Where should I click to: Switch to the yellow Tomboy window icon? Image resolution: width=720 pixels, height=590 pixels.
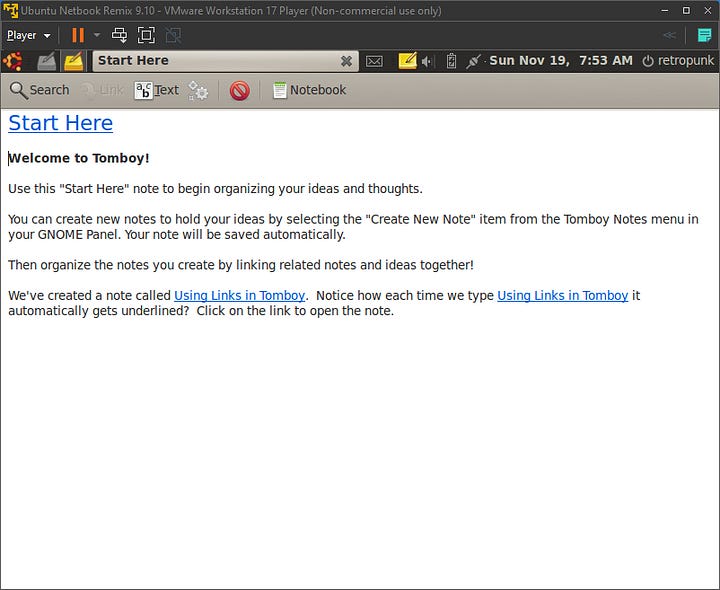[73, 61]
